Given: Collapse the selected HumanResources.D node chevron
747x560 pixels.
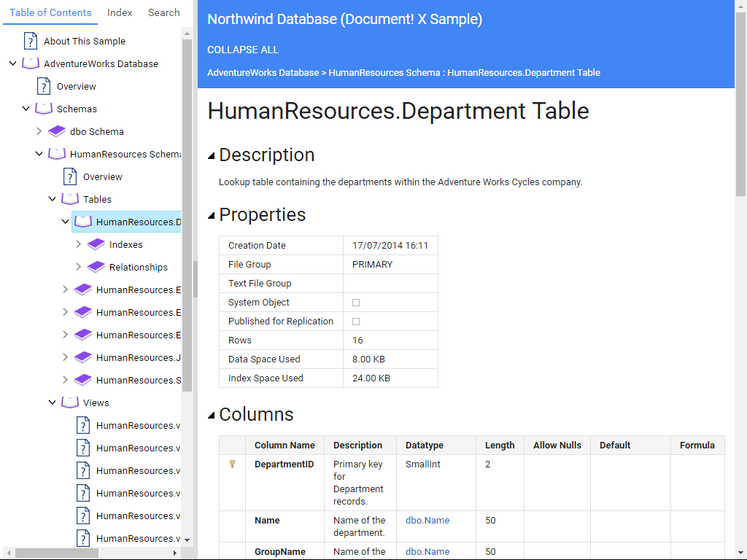Looking at the screenshot, I should pyautogui.click(x=65, y=222).
